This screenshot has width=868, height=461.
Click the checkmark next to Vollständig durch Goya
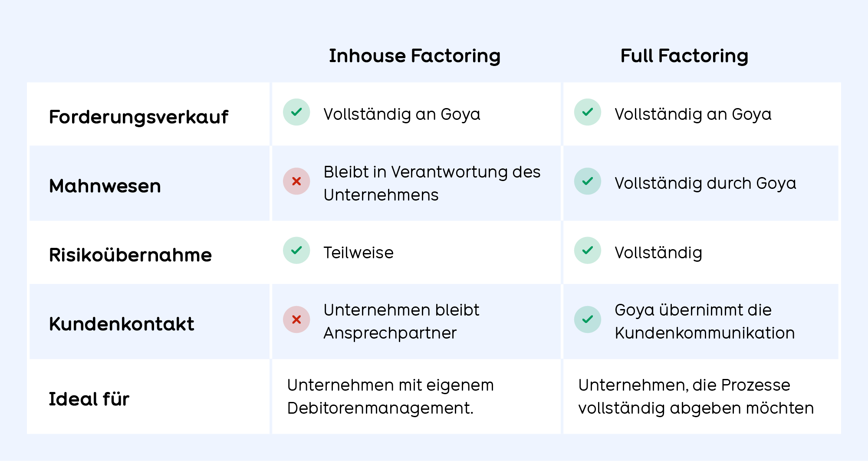[588, 181]
